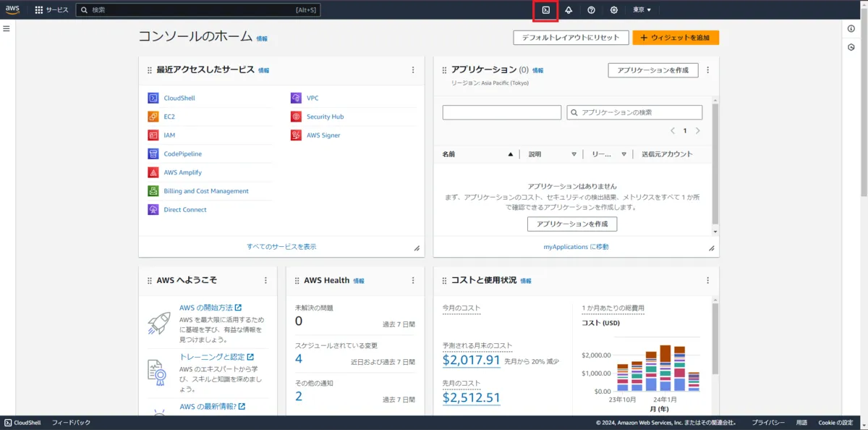This screenshot has height=430, width=868.
Task: Grab drag handle of 最近アクセスしたサービス widget
Action: (150, 70)
